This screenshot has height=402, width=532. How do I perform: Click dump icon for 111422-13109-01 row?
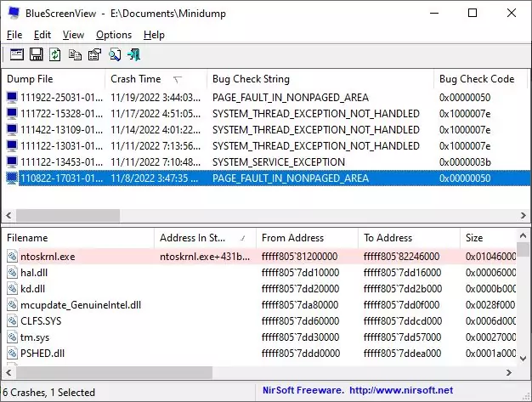12,129
